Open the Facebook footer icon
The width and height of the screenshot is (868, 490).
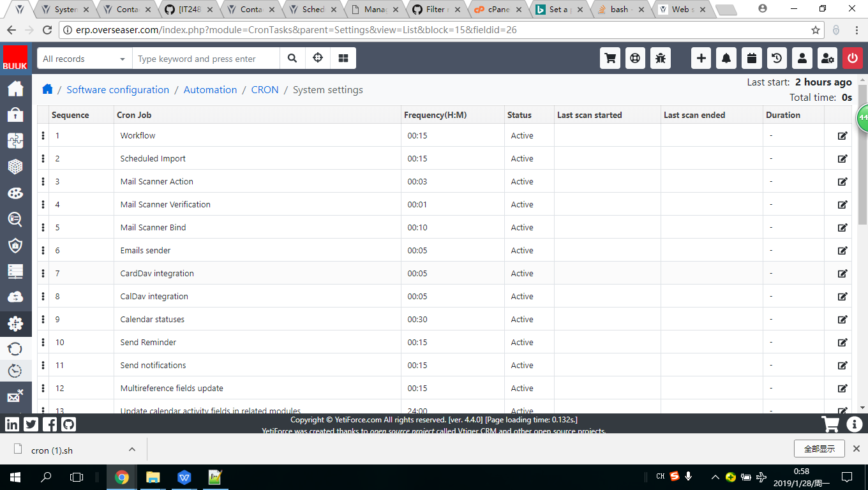(49, 424)
